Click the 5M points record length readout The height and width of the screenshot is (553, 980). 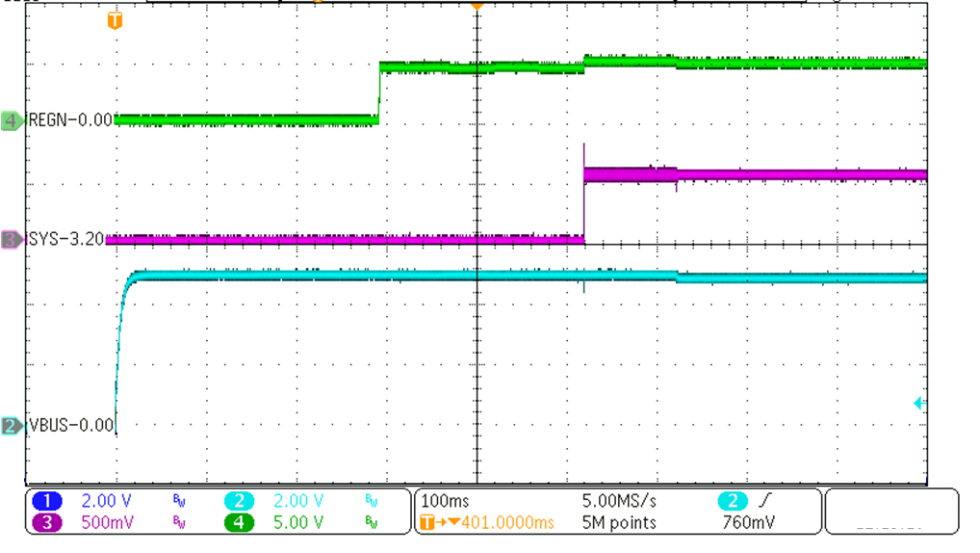(x=619, y=523)
